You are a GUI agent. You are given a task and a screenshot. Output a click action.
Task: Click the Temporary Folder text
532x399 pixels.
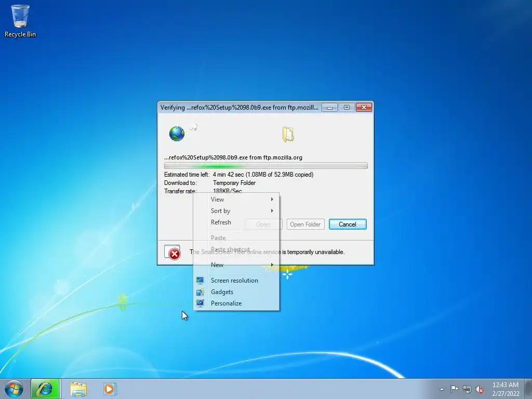coord(234,183)
